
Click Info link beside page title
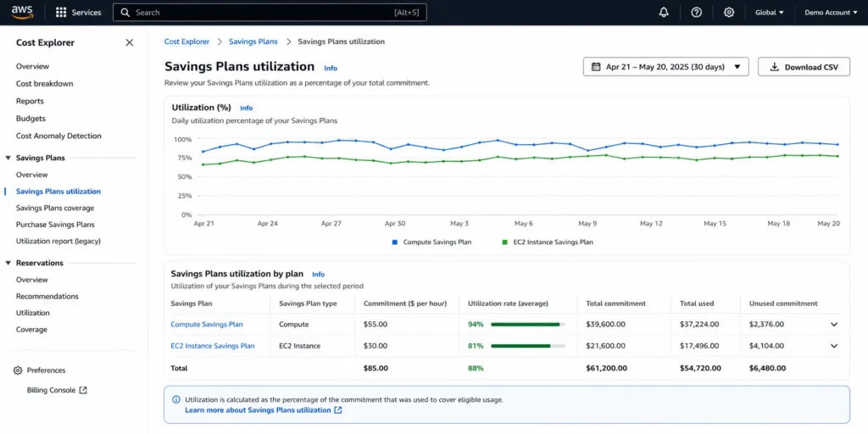pos(331,68)
